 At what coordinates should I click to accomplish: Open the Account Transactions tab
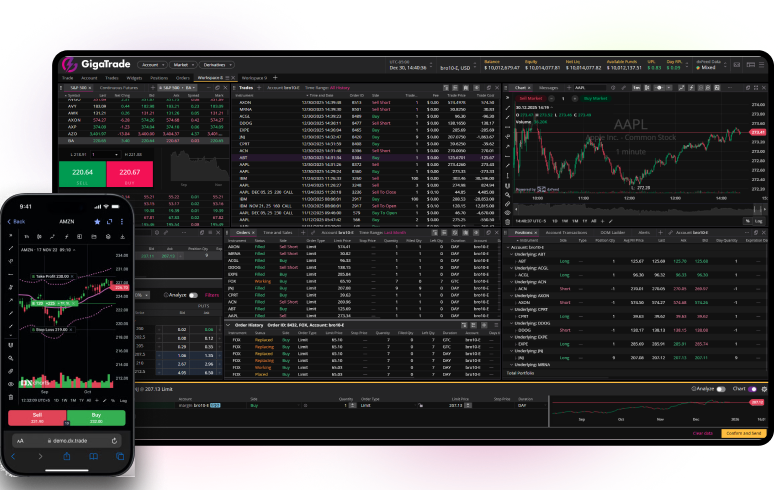[x=566, y=233]
